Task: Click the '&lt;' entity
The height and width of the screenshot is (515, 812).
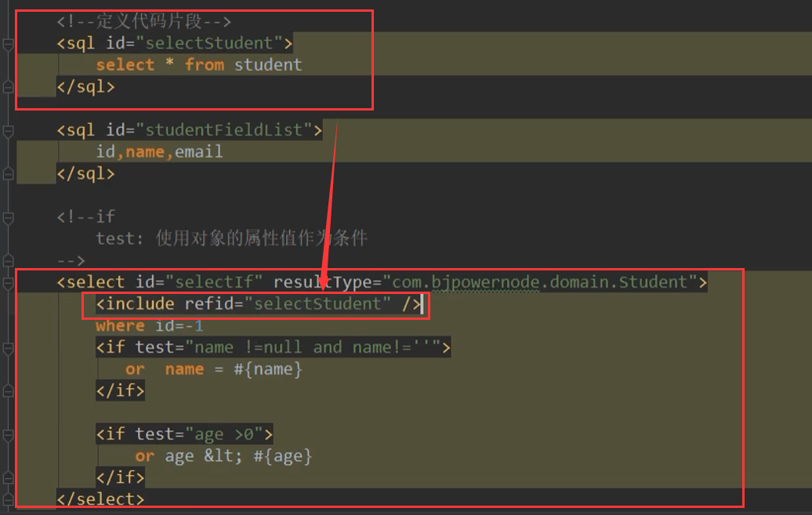Action: [x=223, y=456]
